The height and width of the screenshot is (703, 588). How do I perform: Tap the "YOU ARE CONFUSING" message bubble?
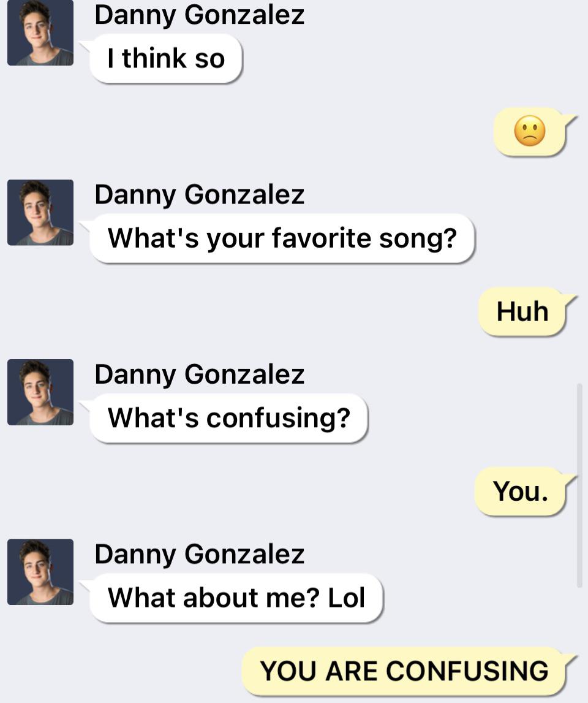(x=404, y=671)
